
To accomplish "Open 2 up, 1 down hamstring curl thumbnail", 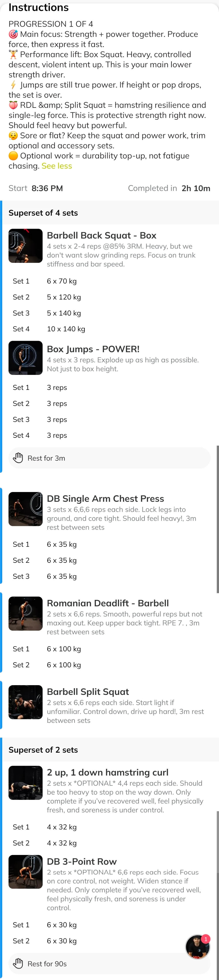I will click(26, 783).
